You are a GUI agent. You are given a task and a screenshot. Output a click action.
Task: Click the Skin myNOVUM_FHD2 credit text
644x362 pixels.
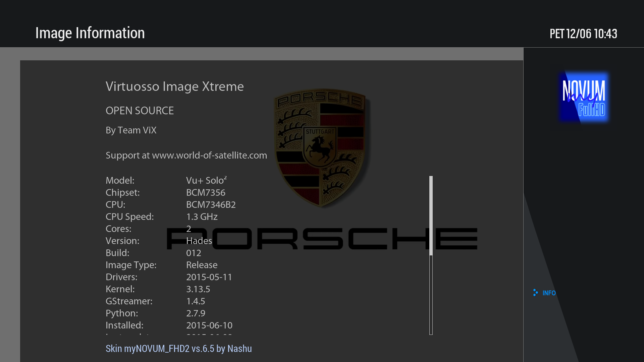click(x=178, y=349)
